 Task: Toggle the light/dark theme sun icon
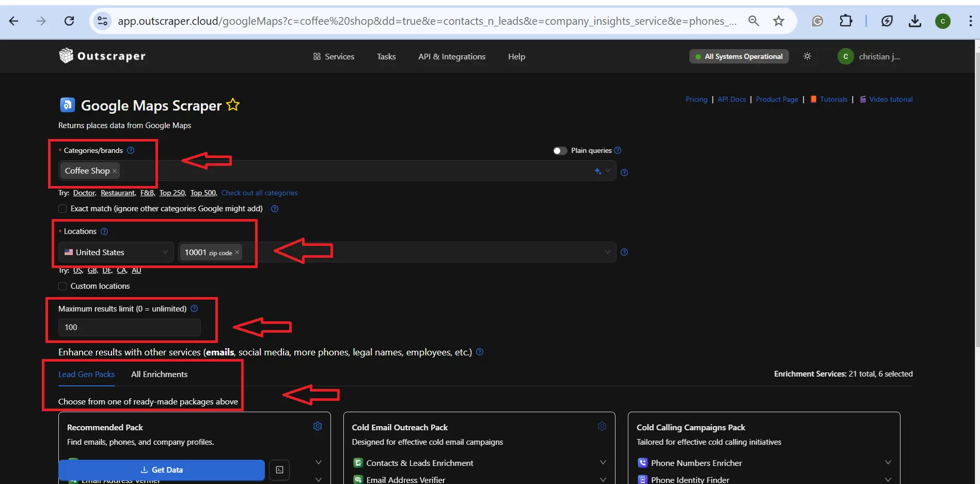point(807,56)
